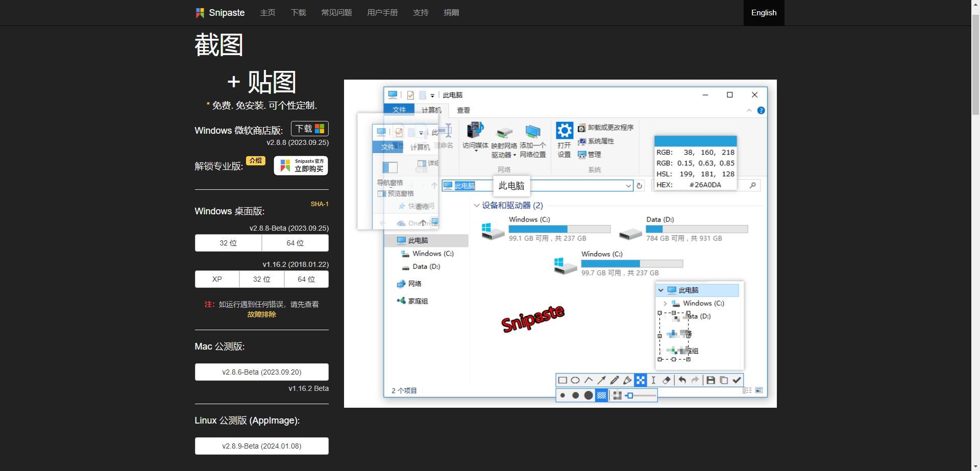Open the Mac v1.16.2 Beta link
Image resolution: width=980 pixels, height=471 pixels.
(x=308, y=388)
